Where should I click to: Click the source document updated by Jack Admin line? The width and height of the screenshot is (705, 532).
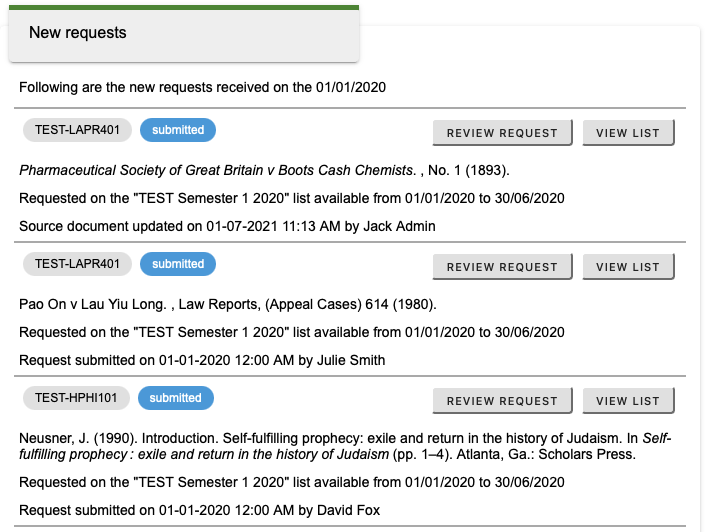(x=227, y=226)
